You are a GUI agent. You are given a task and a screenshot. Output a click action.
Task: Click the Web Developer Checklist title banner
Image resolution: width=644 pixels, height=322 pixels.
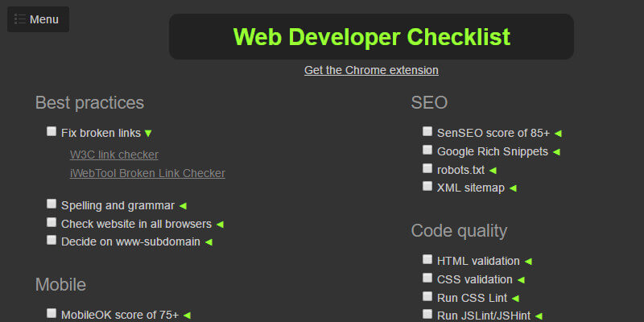[x=371, y=37]
